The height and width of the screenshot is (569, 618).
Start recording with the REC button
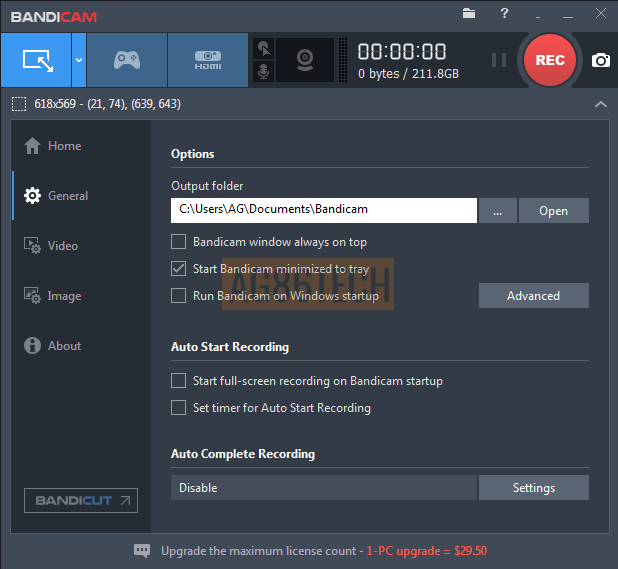(549, 60)
